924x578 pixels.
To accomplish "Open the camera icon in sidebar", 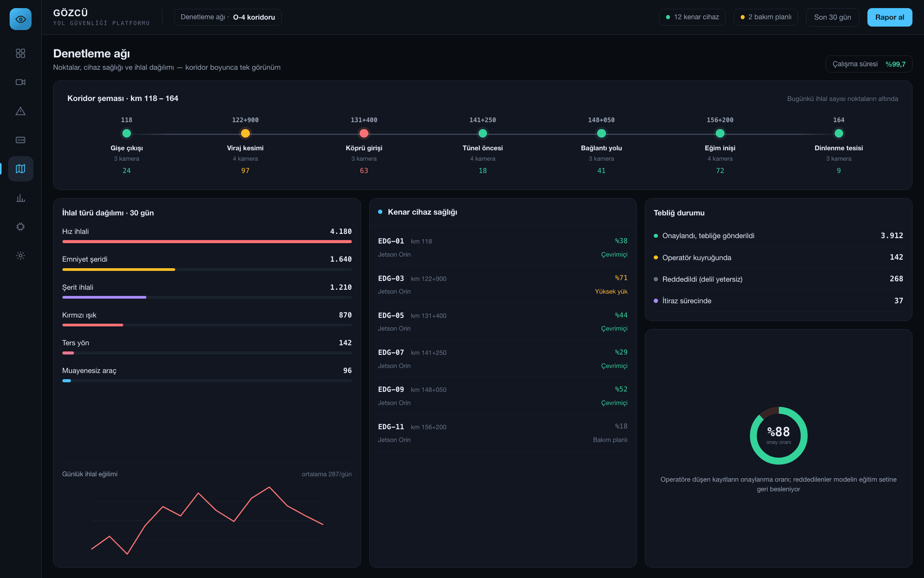I will tap(20, 82).
